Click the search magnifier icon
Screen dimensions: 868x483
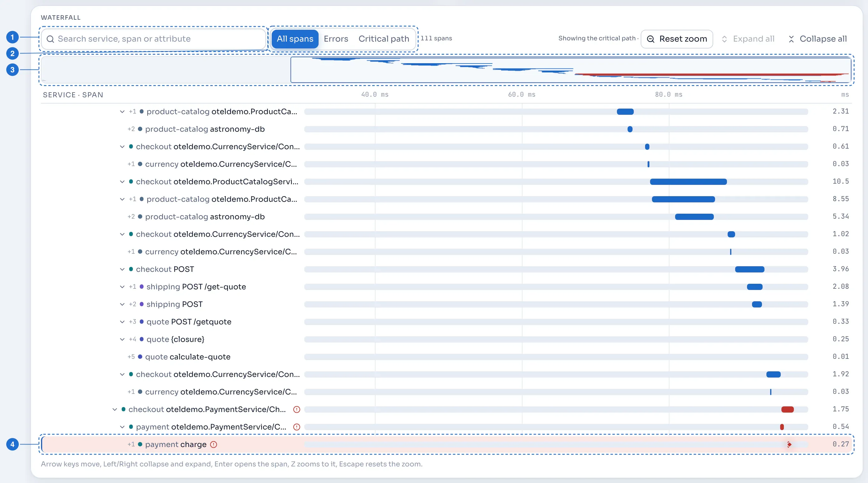(50, 39)
